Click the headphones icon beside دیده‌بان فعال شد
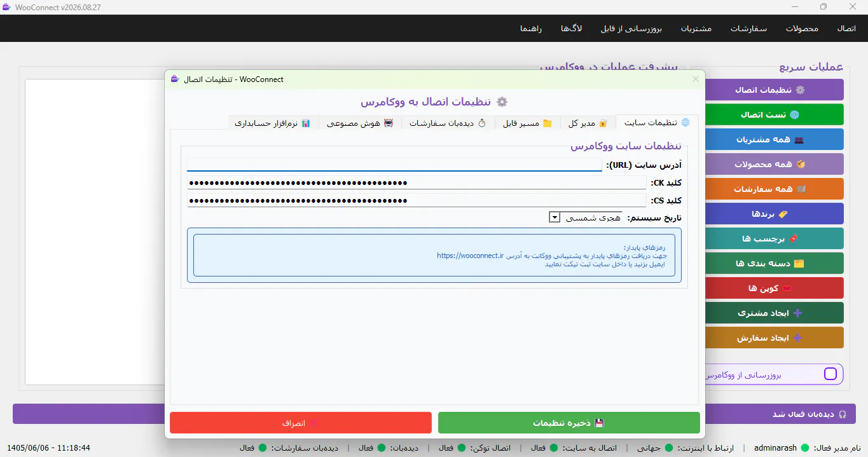 point(843,414)
